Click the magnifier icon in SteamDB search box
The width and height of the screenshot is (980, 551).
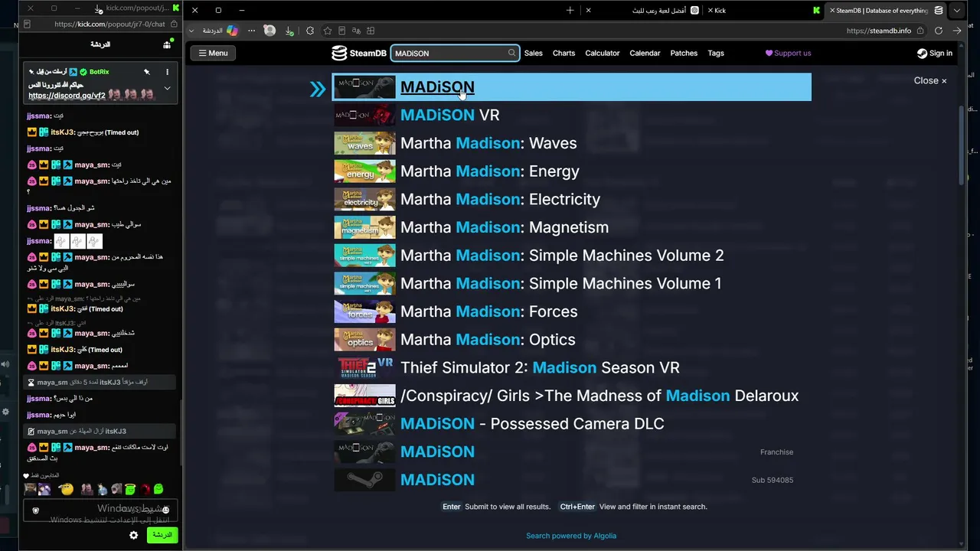(511, 53)
